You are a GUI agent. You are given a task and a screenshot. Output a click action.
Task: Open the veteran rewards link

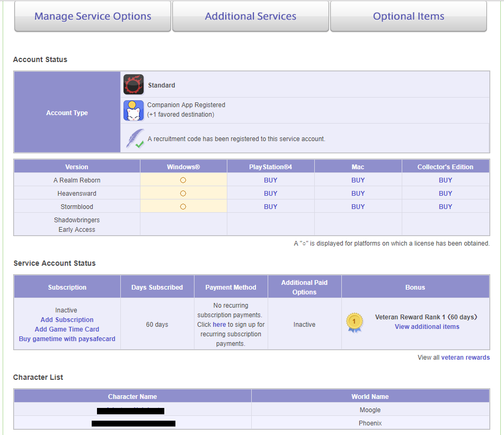(x=465, y=358)
